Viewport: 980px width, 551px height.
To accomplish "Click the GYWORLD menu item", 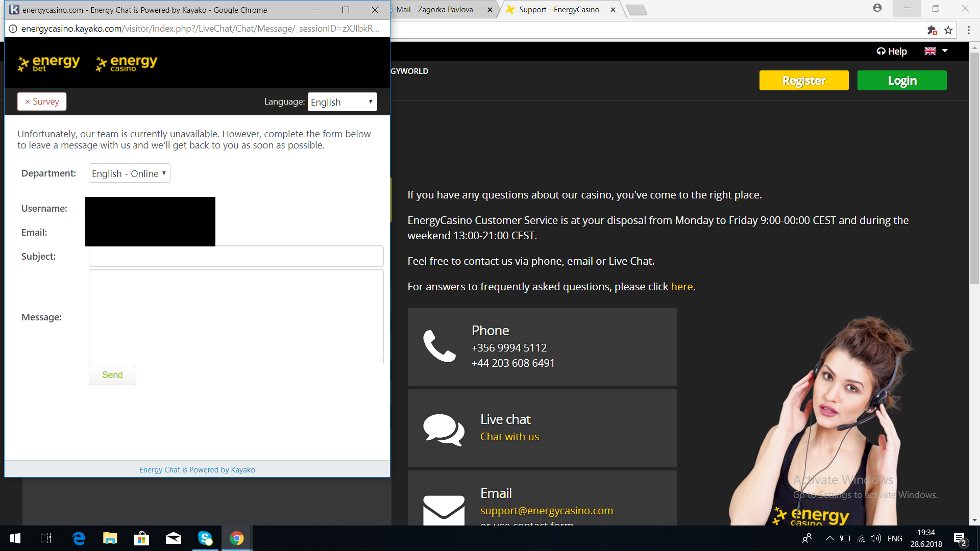I will 409,71.
